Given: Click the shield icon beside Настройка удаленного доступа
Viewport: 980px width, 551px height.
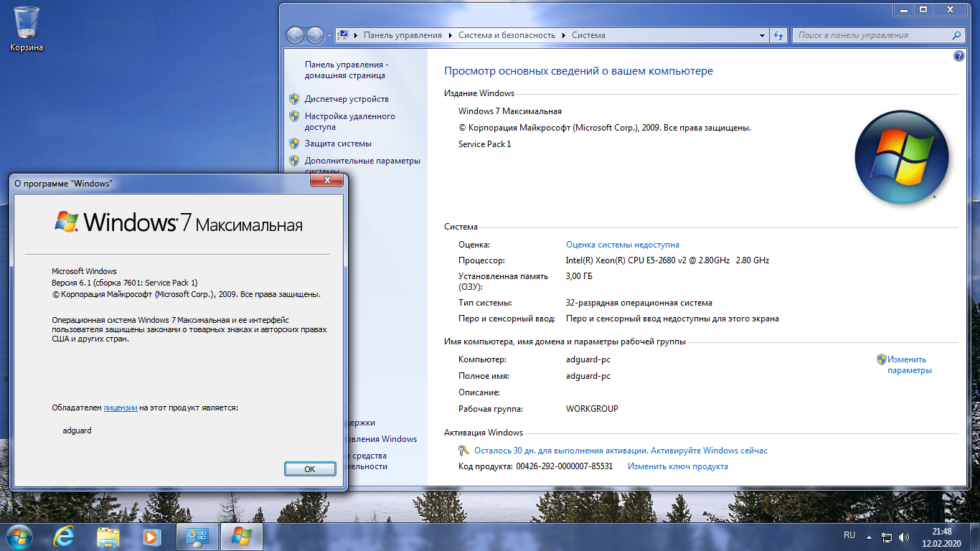Looking at the screenshot, I should click(x=294, y=116).
